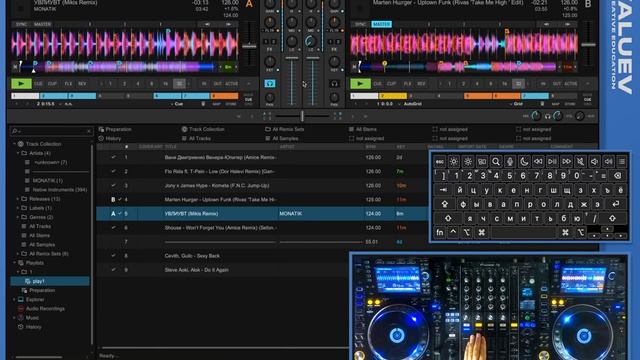
Task: Expand the Genres (2) tree node
Action: coord(18,217)
